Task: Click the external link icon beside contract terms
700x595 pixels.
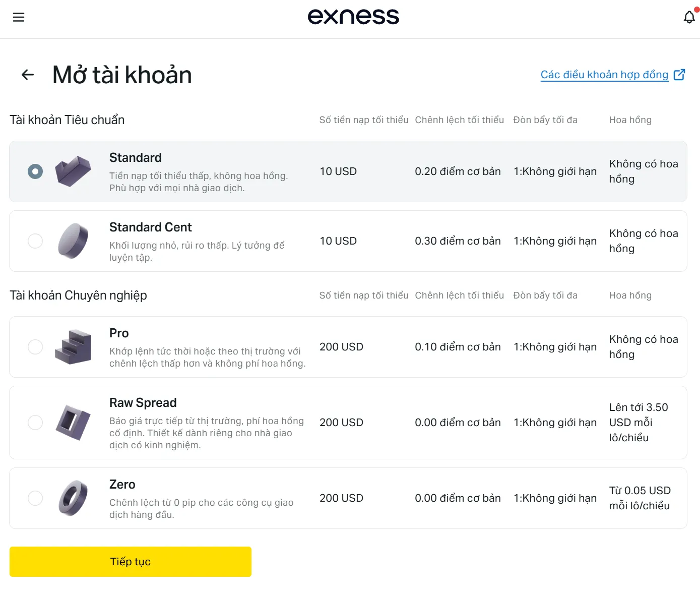Action: pos(679,75)
